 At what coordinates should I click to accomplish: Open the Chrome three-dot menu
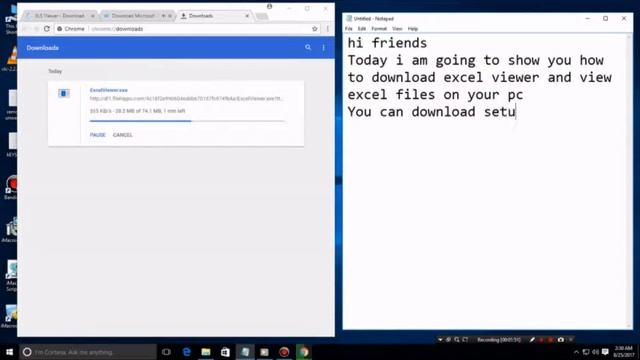click(x=327, y=29)
